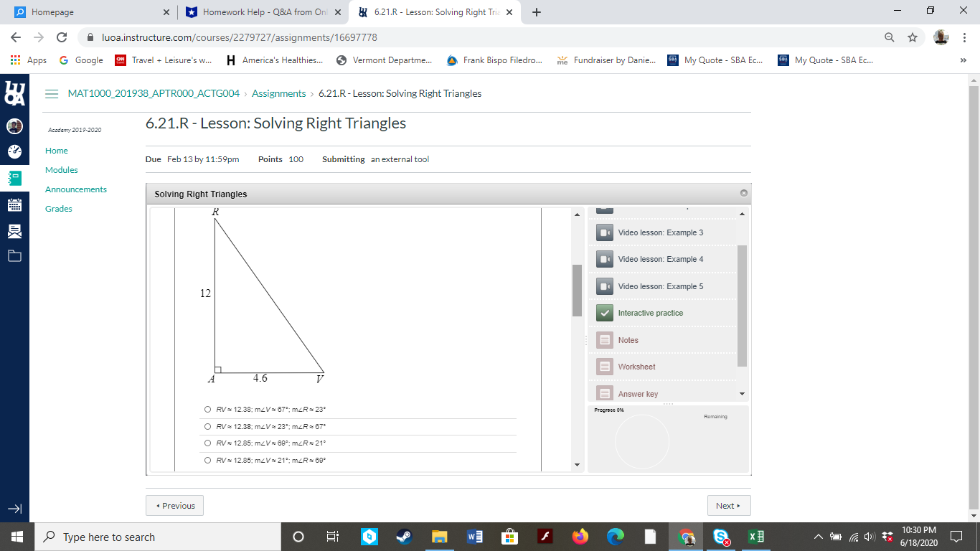Reload the current browser page
The width and height of the screenshot is (980, 551).
[62, 37]
